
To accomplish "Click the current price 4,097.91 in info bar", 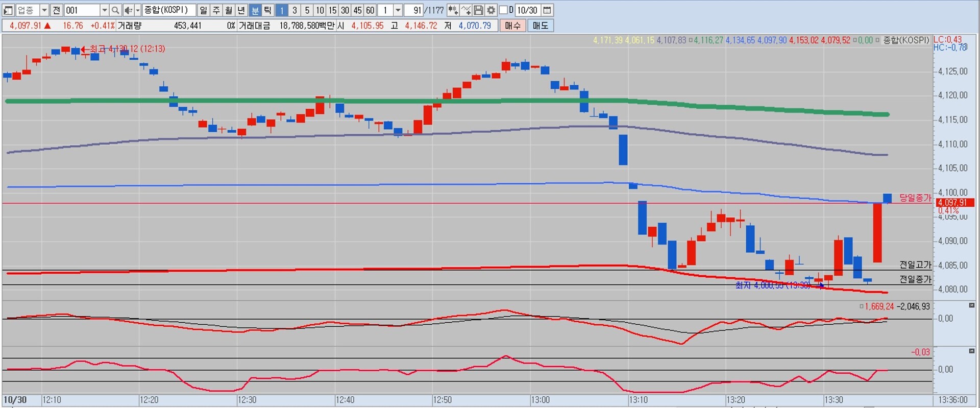I will click(x=26, y=26).
